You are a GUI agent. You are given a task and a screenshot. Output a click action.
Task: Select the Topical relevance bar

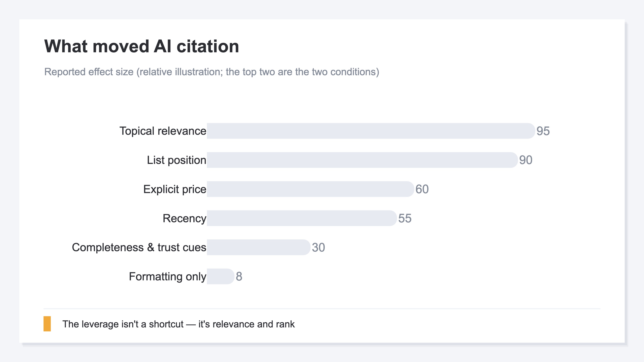pos(371,131)
